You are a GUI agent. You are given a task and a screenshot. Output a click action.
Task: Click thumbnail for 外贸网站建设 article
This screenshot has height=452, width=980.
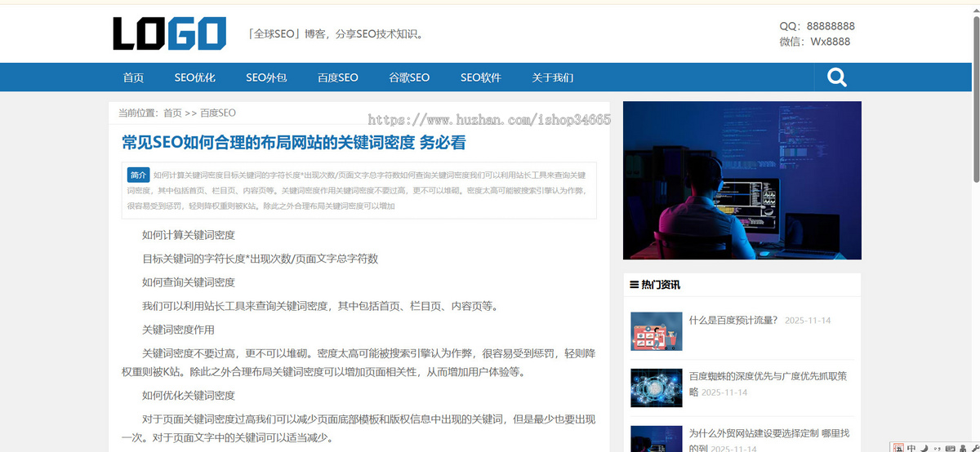point(656,439)
